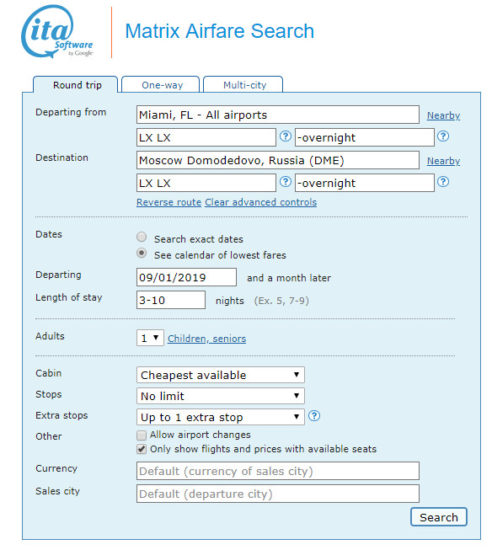Open help icon beside departure -overnight extension field
The height and width of the screenshot is (550, 492).
pos(443,136)
